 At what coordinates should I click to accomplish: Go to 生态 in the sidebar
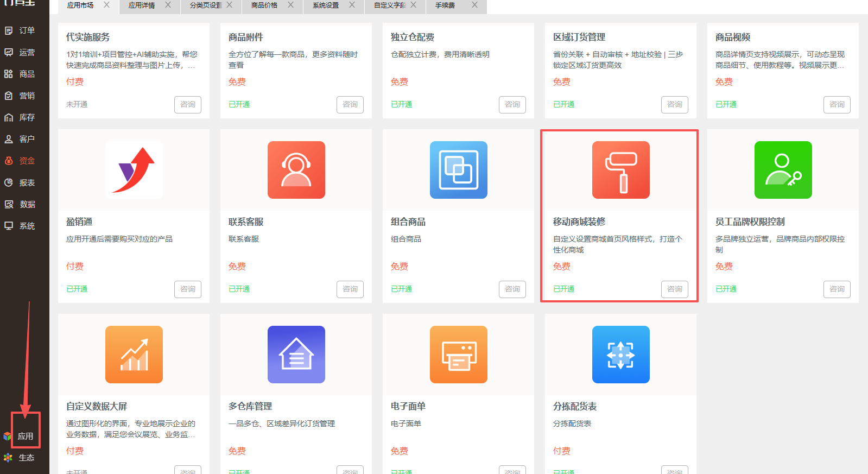[20, 458]
